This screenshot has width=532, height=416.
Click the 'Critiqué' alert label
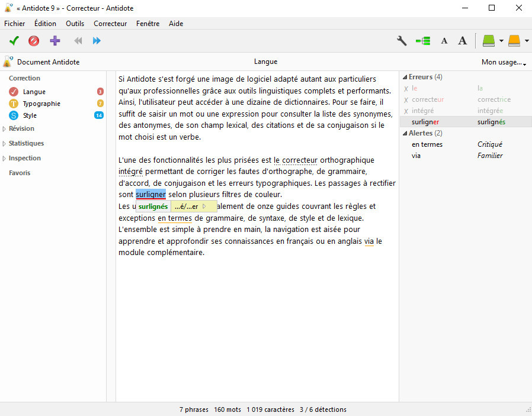pos(489,144)
